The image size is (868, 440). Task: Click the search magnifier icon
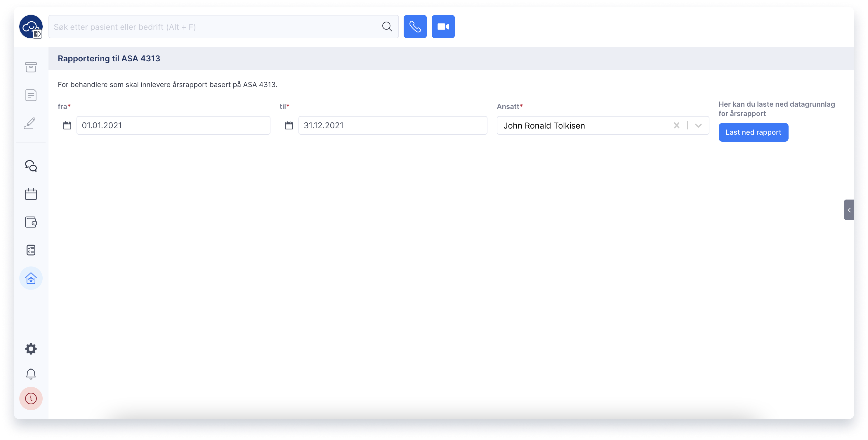[387, 27]
